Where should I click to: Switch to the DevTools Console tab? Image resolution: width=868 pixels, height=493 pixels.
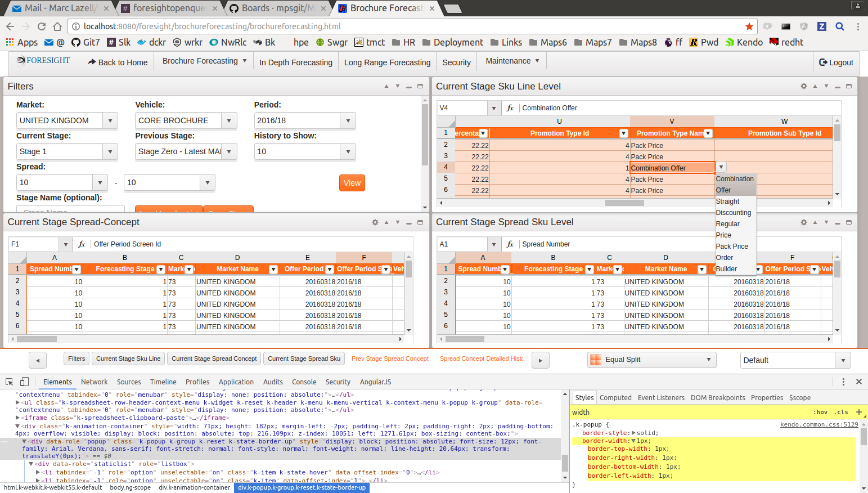[x=304, y=382]
